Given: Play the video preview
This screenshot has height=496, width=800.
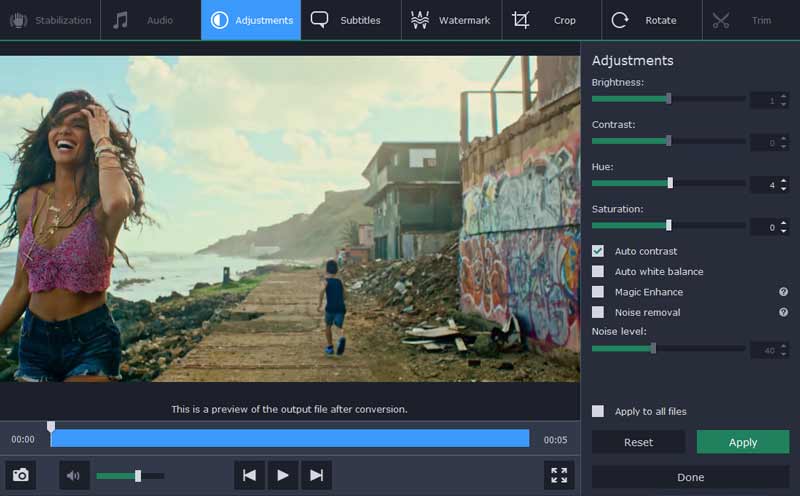Looking at the screenshot, I should [x=283, y=475].
